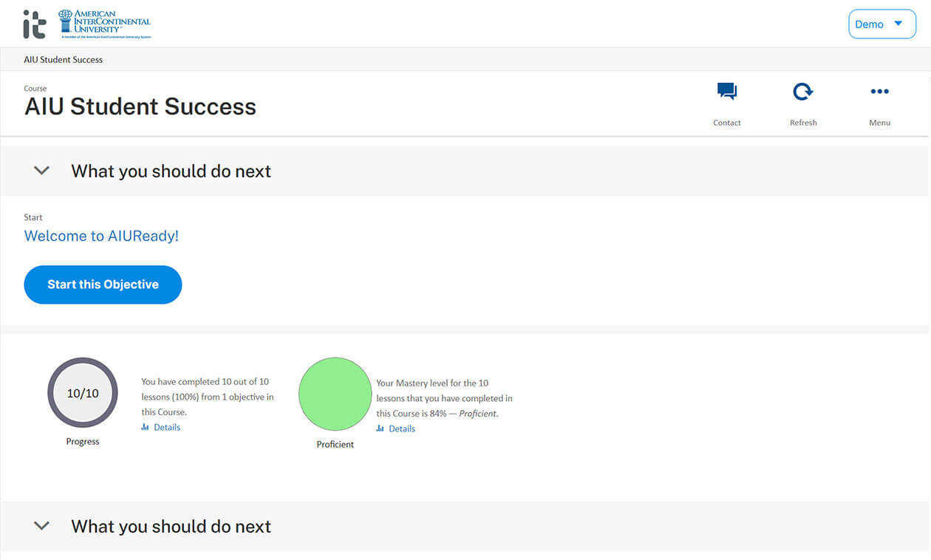931x560 pixels.
Task: Click the large AIU Student Success course title
Action: (140, 106)
